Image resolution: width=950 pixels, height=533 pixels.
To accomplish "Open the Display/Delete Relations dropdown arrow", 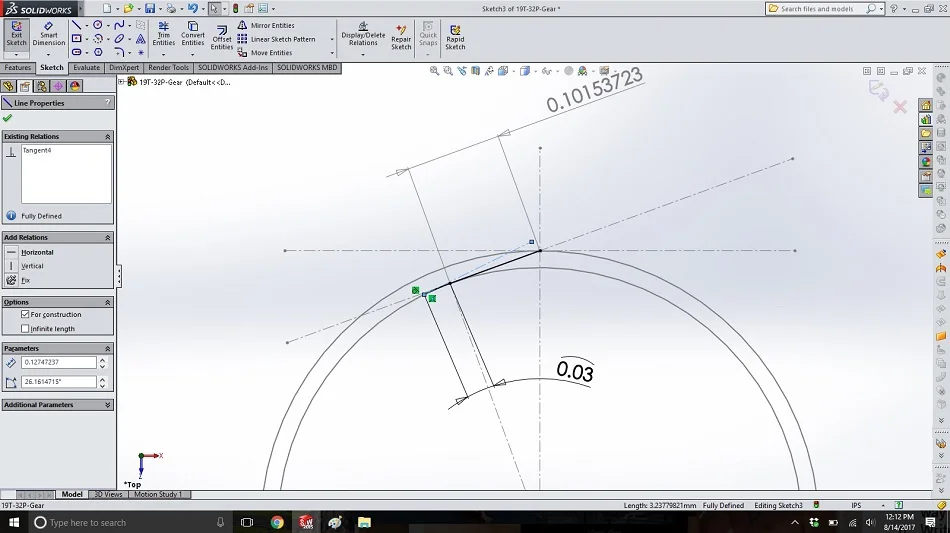I will pyautogui.click(x=363, y=55).
